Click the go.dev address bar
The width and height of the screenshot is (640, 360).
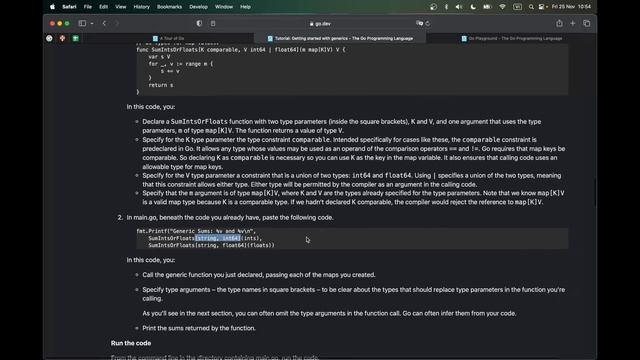point(320,24)
